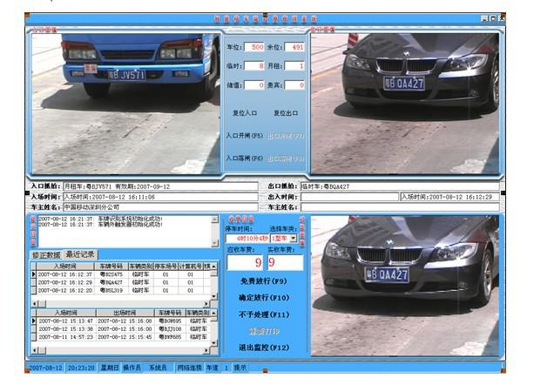Click the 车牌号码 column header in the entry table

tap(111, 266)
